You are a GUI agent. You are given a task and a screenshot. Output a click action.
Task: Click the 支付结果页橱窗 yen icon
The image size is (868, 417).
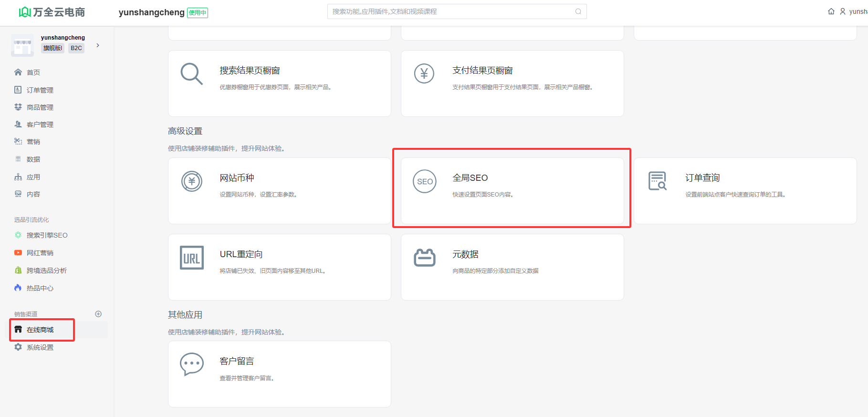pyautogui.click(x=424, y=74)
